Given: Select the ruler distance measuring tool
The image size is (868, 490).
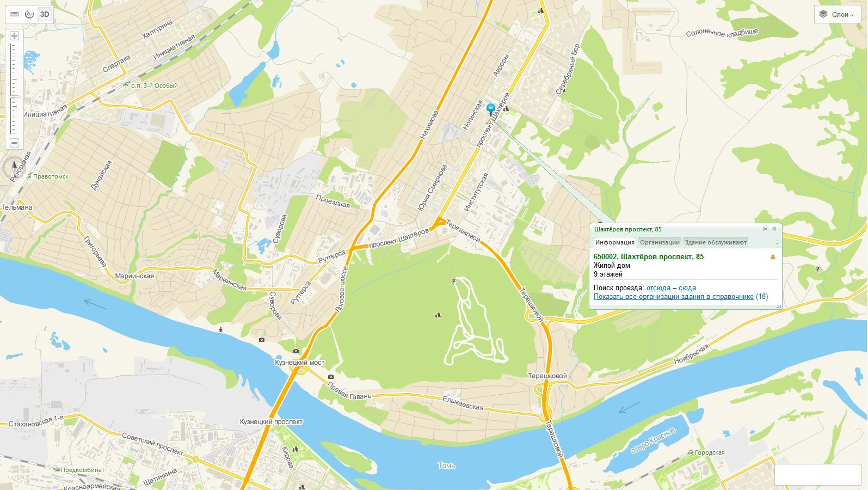Looking at the screenshot, I should 14,14.
